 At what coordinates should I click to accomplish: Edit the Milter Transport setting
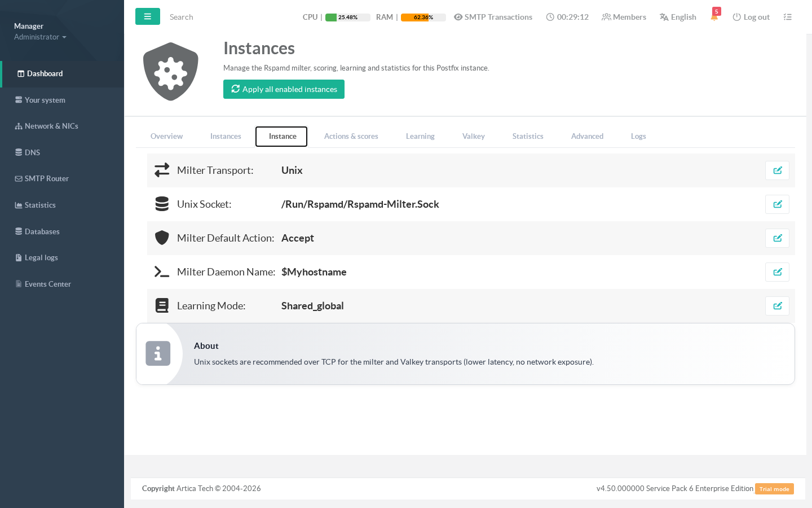coord(777,170)
